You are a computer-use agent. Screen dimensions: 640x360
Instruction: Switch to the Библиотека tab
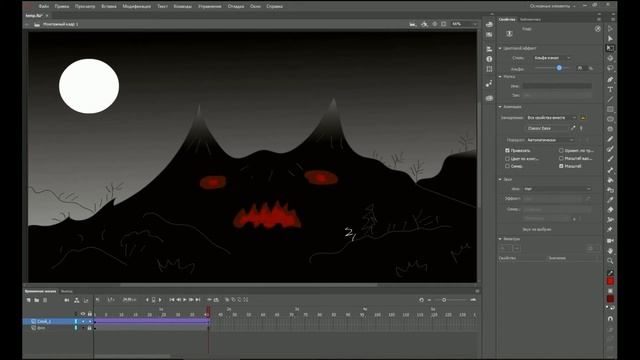pos(530,20)
